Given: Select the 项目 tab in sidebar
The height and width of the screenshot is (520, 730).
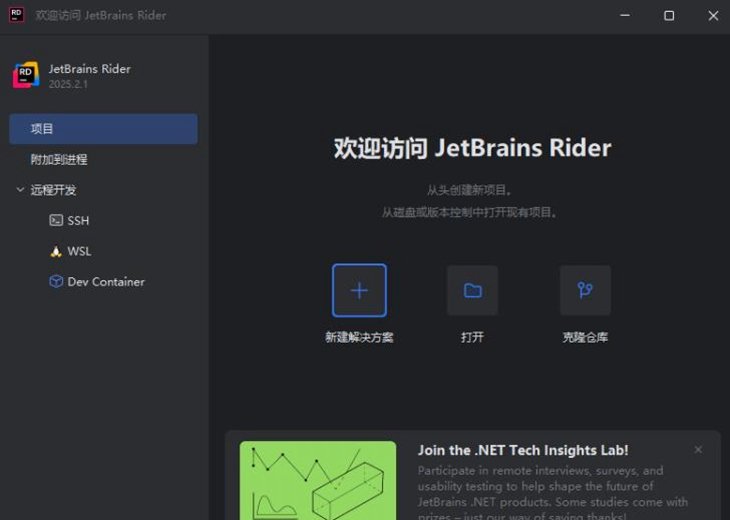Looking at the screenshot, I should pos(103,129).
